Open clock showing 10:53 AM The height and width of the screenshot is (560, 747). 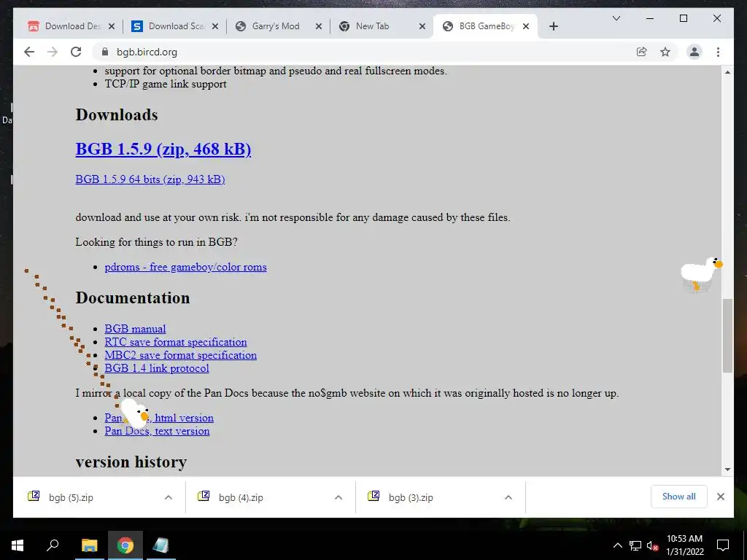[684, 545]
